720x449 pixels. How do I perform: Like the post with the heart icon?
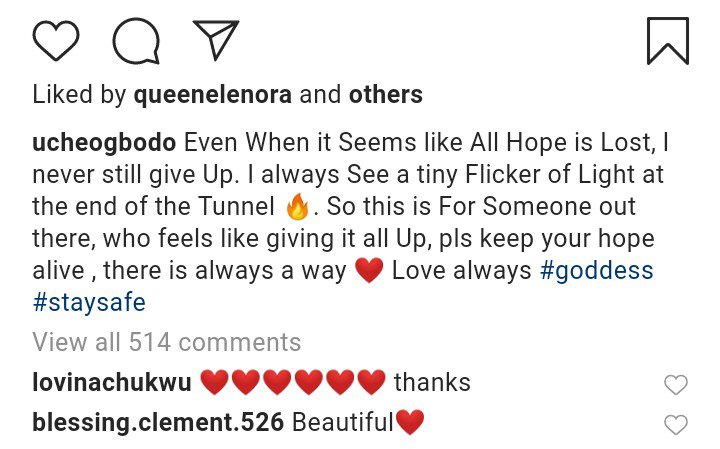pyautogui.click(x=57, y=41)
